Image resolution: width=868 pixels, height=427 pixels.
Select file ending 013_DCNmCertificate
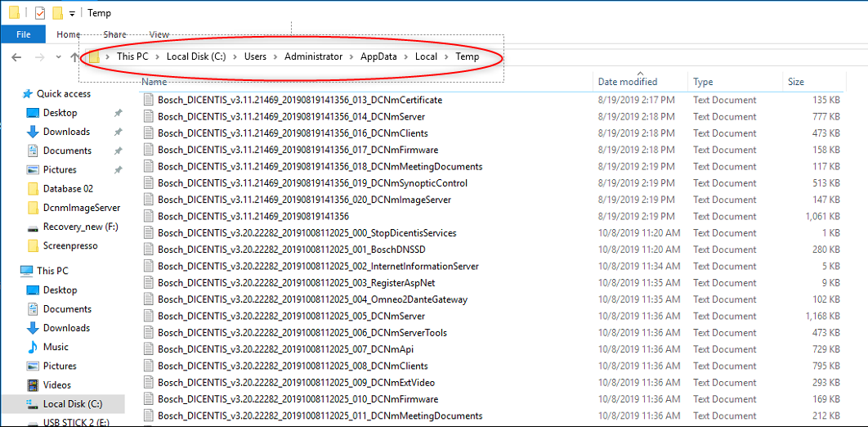[299, 100]
